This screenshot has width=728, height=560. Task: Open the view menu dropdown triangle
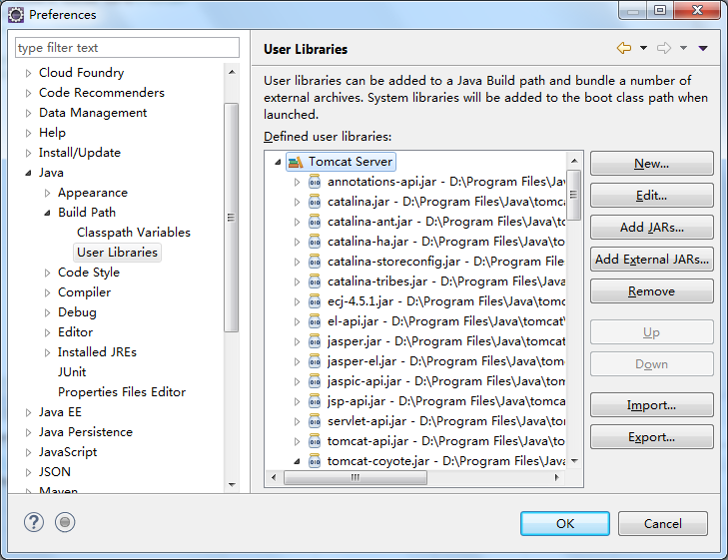(x=703, y=48)
